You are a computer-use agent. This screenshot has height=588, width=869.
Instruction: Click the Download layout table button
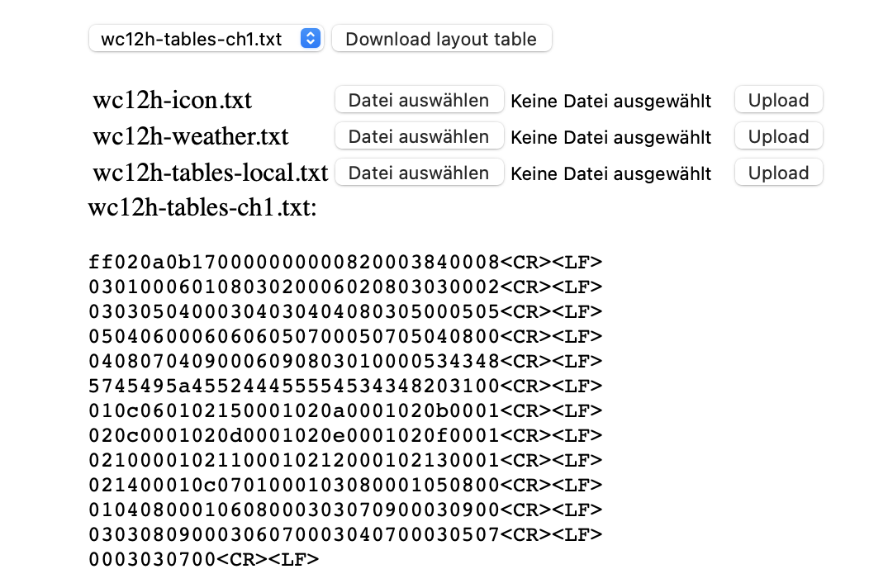point(441,39)
